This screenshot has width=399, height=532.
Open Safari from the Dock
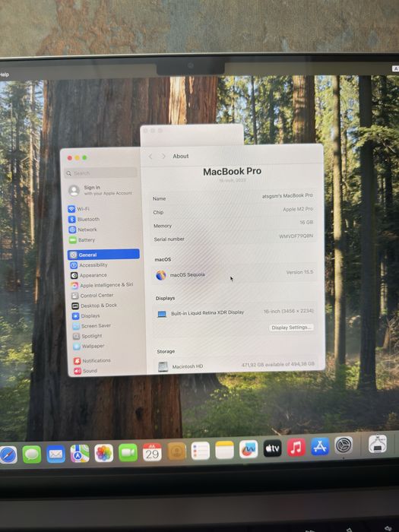[8, 454]
